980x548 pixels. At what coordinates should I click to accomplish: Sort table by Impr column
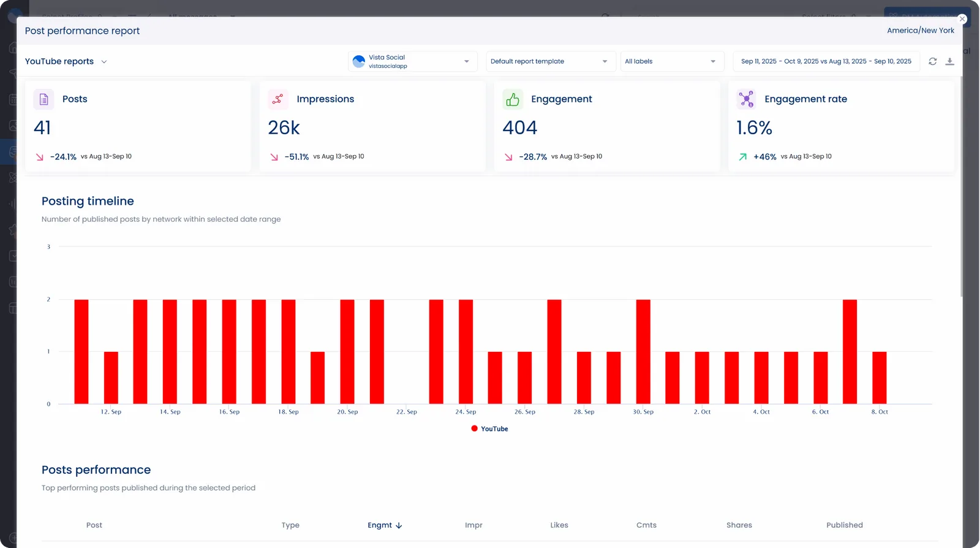coord(473,525)
